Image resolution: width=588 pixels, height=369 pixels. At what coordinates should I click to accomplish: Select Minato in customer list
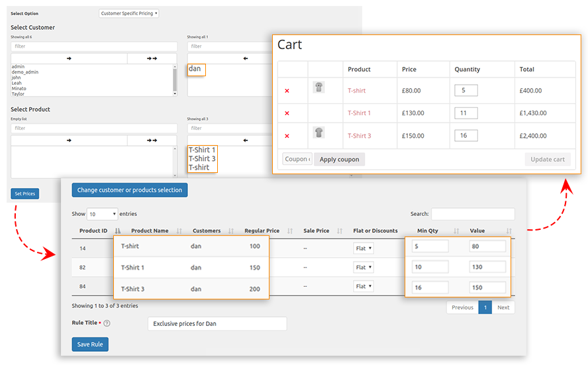point(19,89)
